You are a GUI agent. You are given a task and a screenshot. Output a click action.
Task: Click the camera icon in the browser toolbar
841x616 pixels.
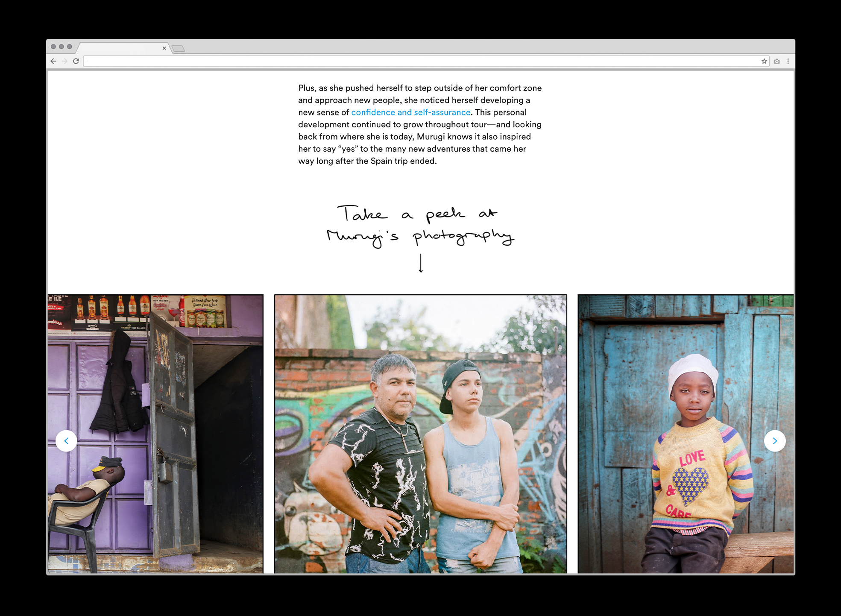777,61
